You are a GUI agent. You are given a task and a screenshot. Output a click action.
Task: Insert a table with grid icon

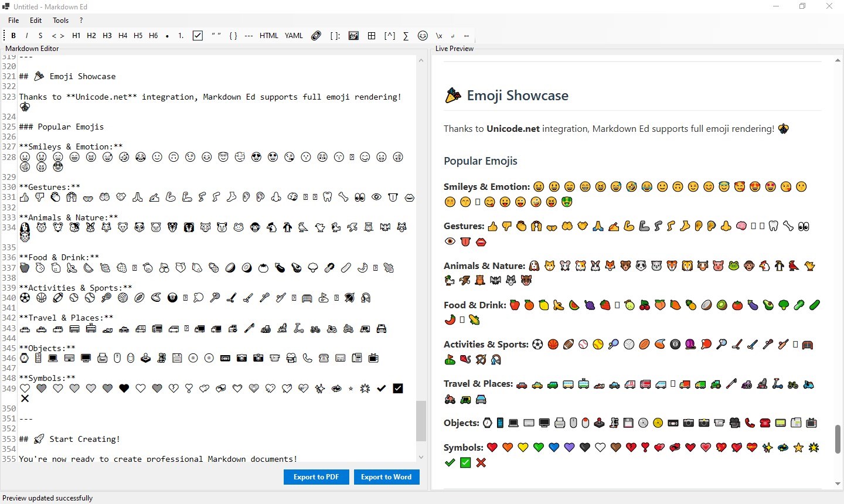point(372,36)
